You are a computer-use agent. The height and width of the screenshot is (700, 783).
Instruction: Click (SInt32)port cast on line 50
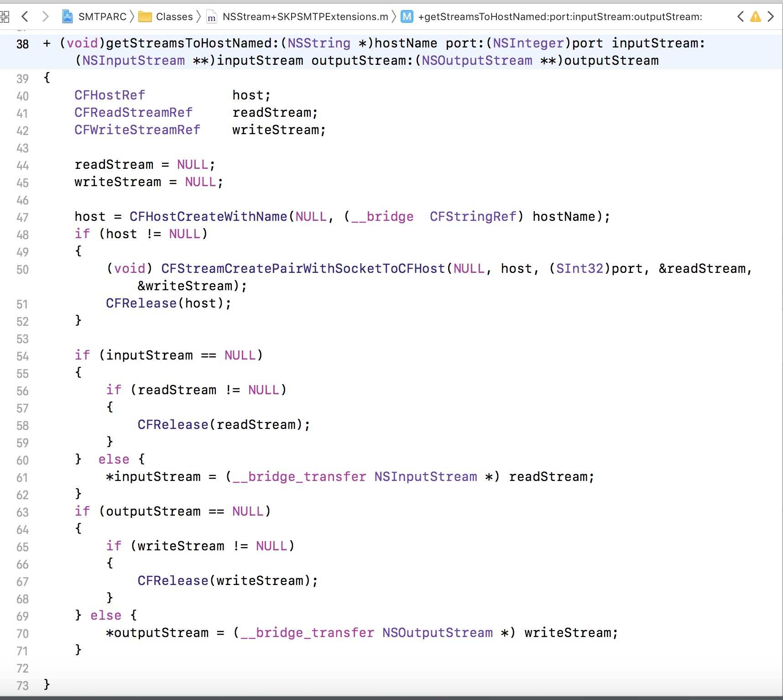[x=595, y=269]
